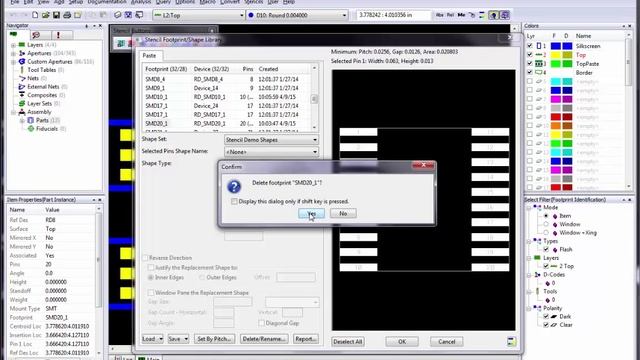
Task: Click the footprint list vertical scrollbar
Action: click(314, 98)
